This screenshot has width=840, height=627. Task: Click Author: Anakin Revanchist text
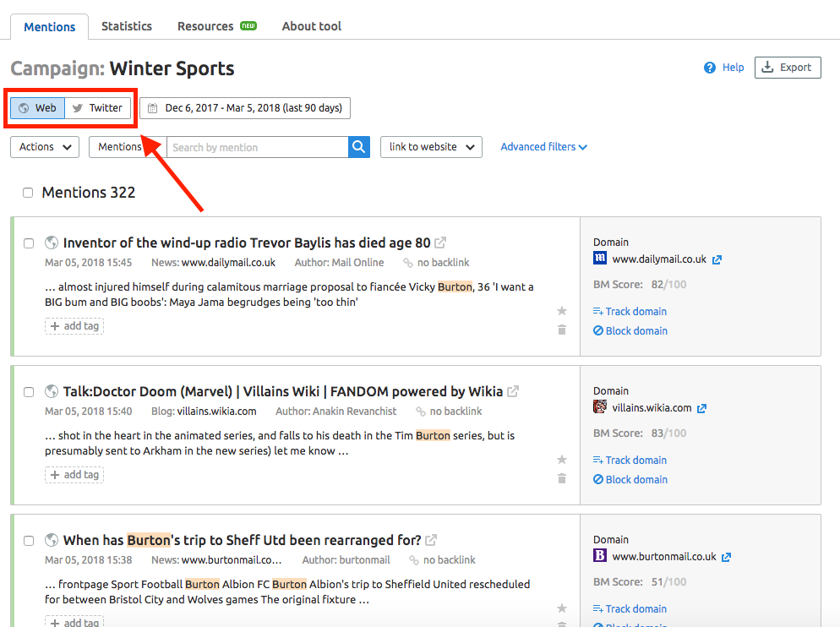point(335,412)
